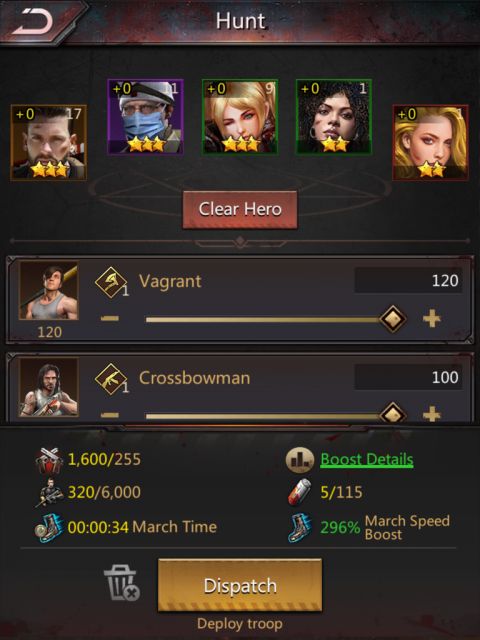Go back using the return arrow icon
The height and width of the screenshot is (640, 480).
[33, 20]
